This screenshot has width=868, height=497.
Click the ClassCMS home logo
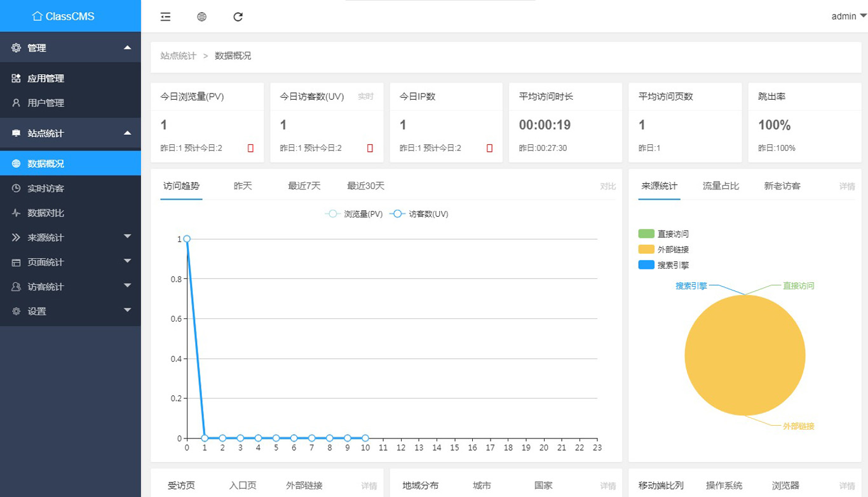coord(64,16)
